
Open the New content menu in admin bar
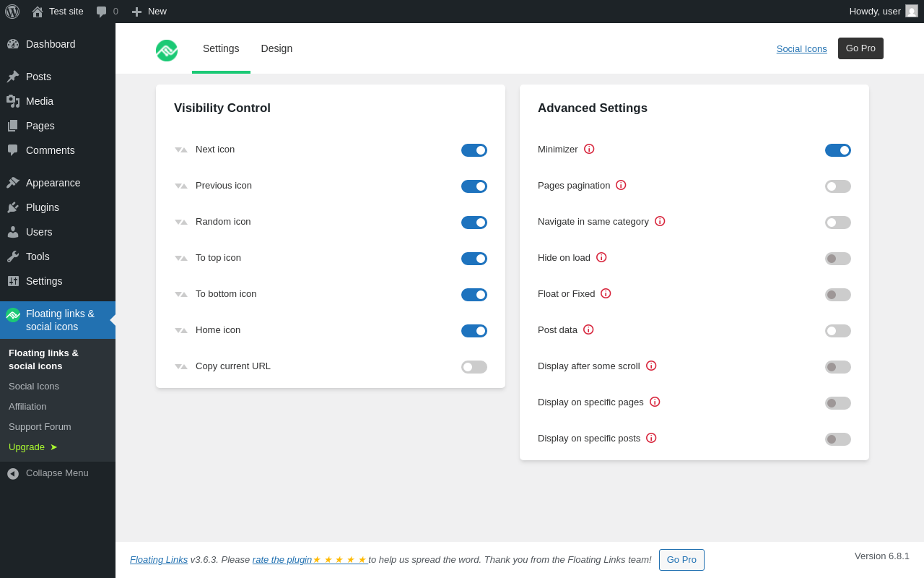149,12
